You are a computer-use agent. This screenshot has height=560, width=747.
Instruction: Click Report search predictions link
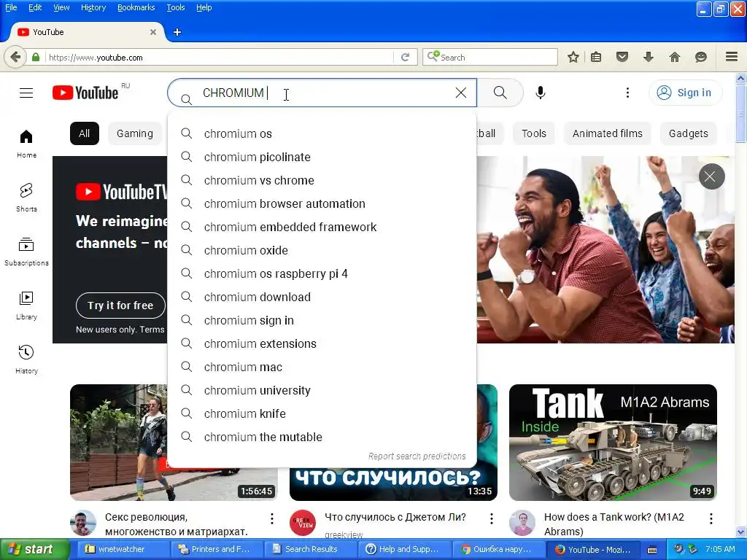tap(417, 456)
